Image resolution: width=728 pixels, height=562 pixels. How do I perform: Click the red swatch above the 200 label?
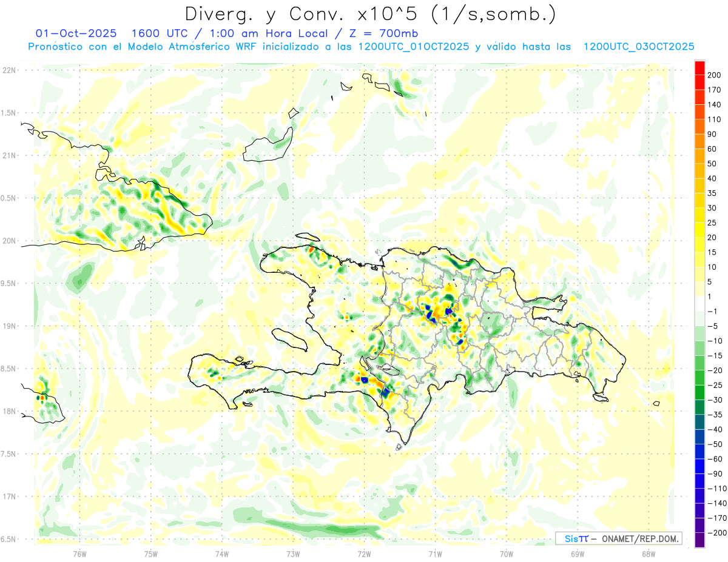pos(699,67)
